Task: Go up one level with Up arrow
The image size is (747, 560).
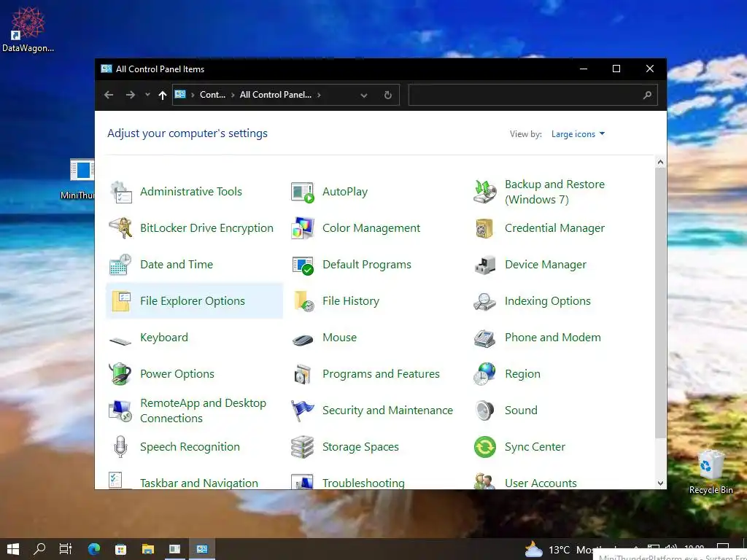Action: pyautogui.click(x=163, y=96)
